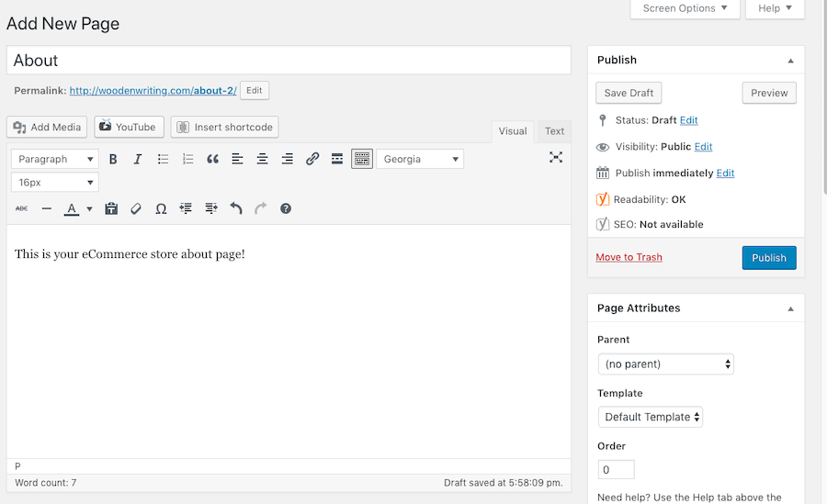
Task: Click the blue Publish button
Action: coord(769,258)
